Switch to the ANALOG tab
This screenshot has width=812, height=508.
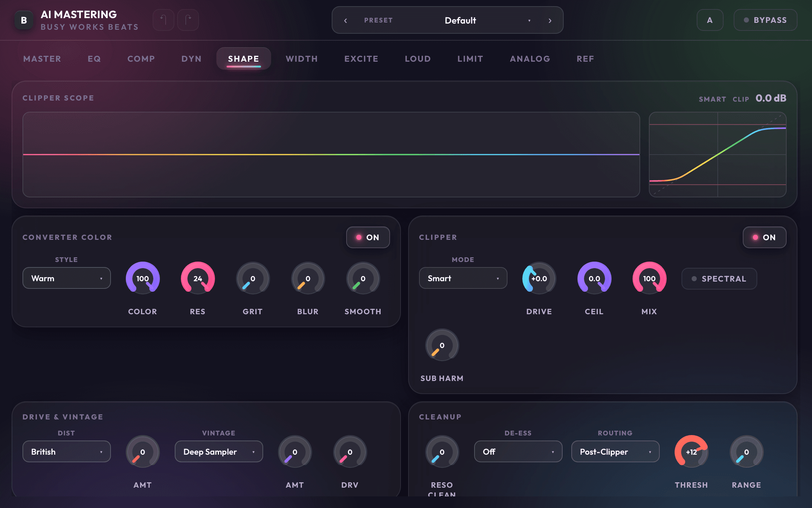point(530,59)
